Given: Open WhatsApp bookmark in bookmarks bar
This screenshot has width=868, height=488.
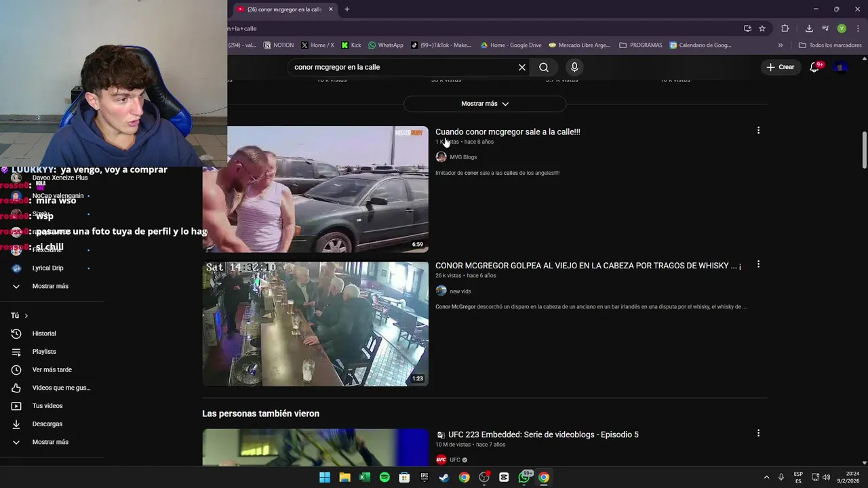Looking at the screenshot, I should tap(386, 45).
